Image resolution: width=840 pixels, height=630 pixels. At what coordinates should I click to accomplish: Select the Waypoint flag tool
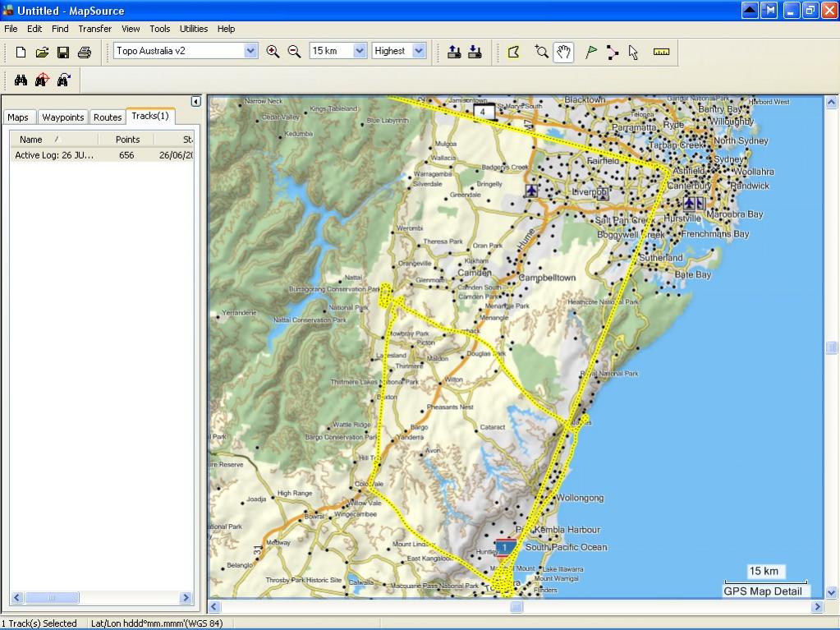(591, 52)
